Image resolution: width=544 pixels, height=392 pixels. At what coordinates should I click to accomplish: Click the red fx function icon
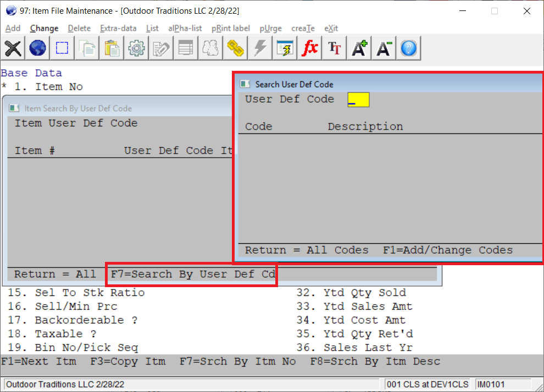tap(310, 48)
